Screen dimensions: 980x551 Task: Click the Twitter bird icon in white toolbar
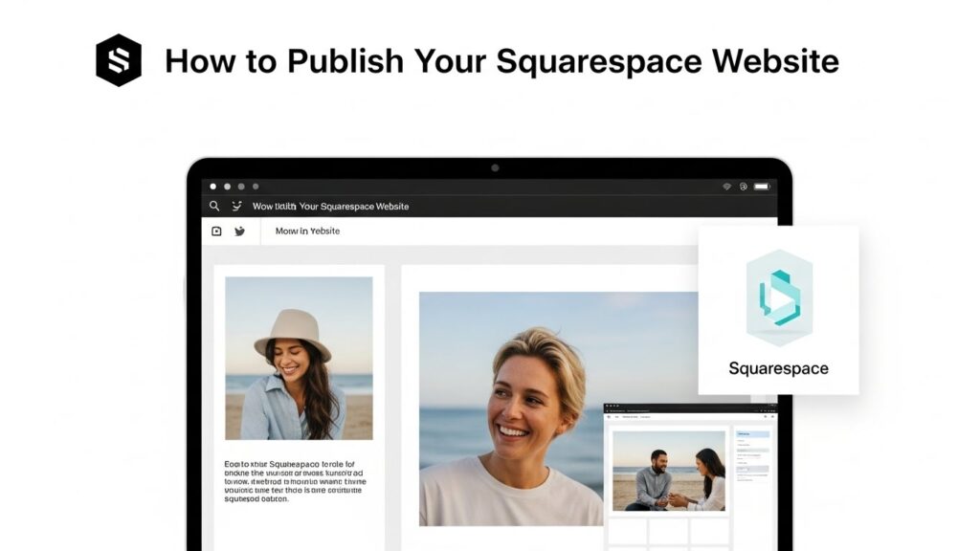pyautogui.click(x=239, y=231)
